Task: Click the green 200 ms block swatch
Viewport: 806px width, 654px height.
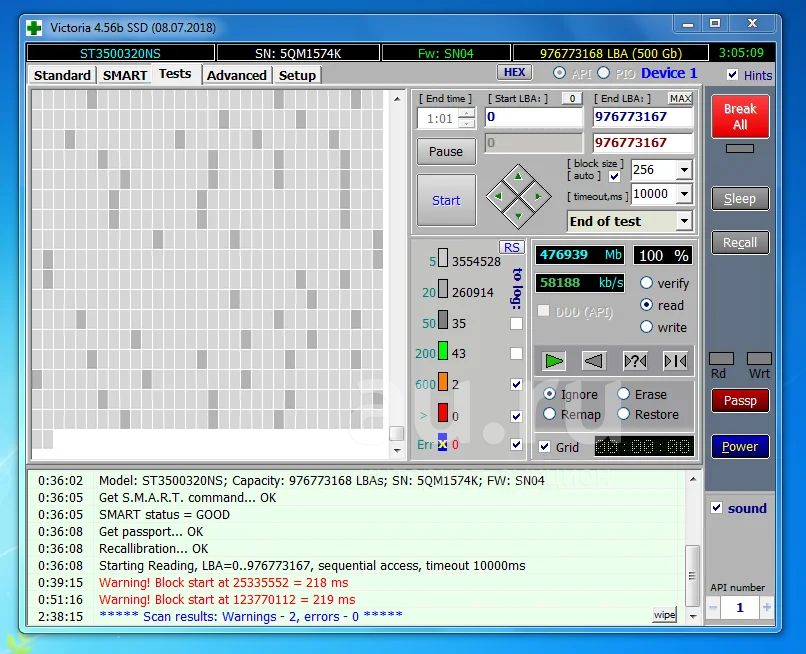Action: coord(443,351)
